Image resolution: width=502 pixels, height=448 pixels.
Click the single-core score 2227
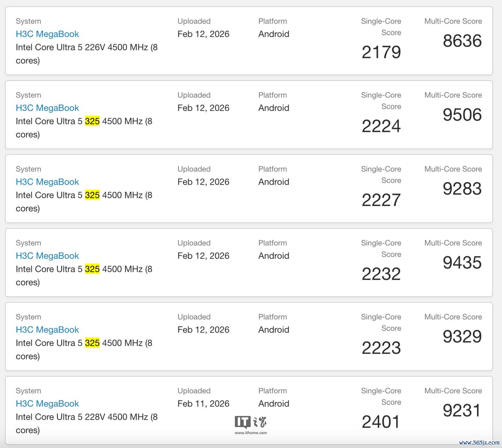coord(381,200)
